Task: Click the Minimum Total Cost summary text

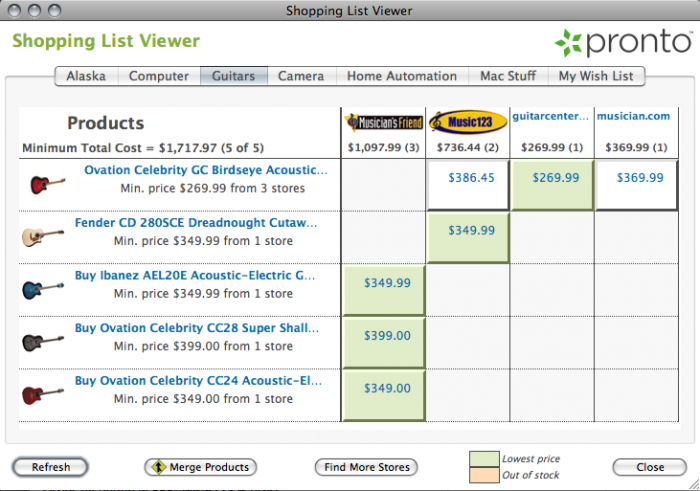Action: click(x=143, y=148)
